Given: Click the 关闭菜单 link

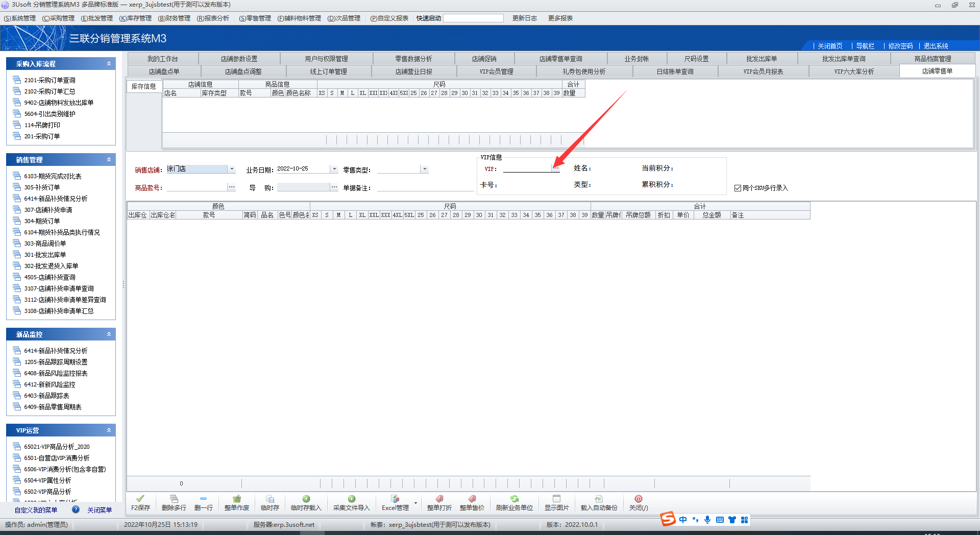Looking at the screenshot, I should point(100,510).
